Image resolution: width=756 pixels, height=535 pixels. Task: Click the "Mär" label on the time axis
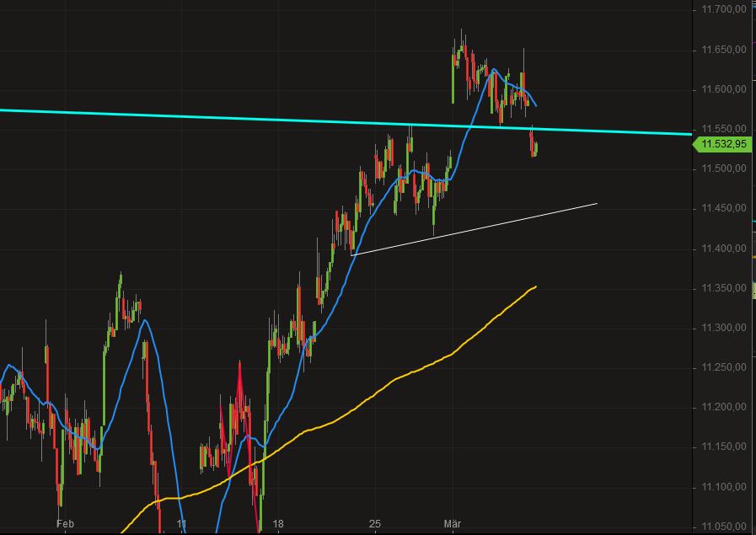click(x=454, y=523)
